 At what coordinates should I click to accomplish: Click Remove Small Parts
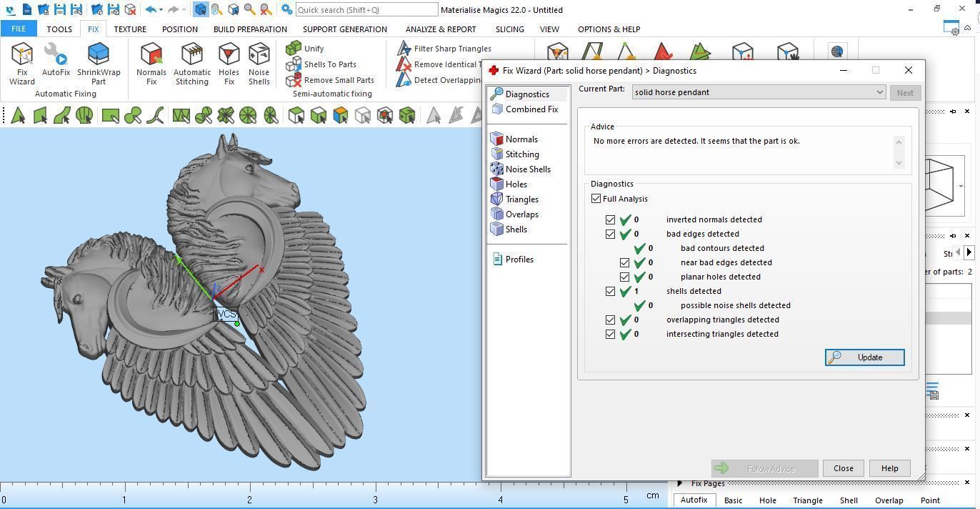pos(330,80)
